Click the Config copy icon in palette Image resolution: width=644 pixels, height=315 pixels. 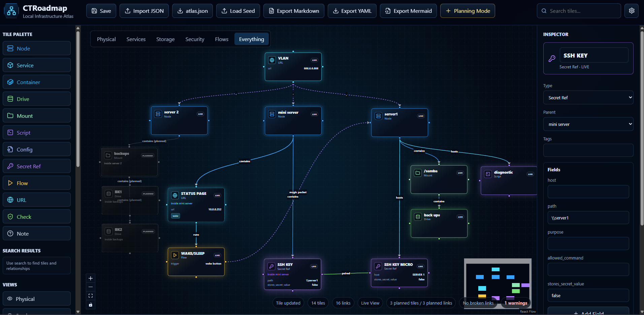coord(10,149)
